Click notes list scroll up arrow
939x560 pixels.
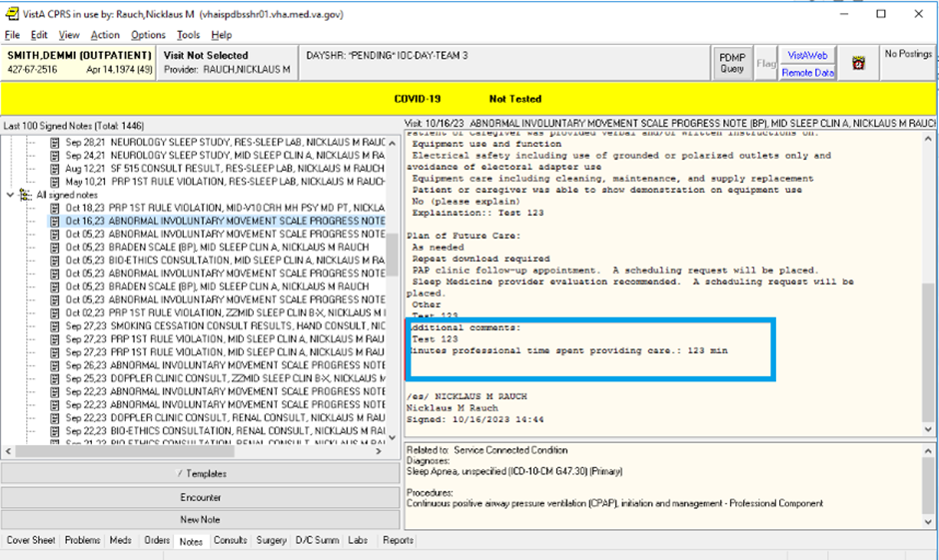[393, 143]
